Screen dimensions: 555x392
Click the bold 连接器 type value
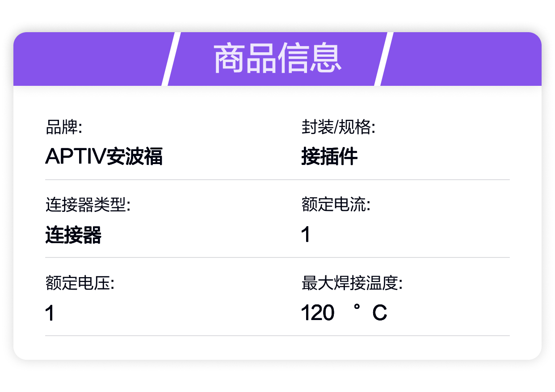pos(73,235)
